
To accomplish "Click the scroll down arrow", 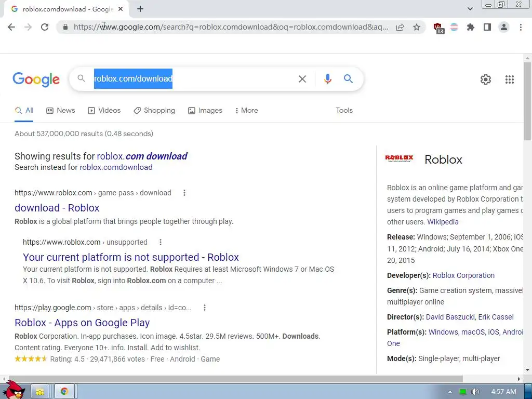I will pos(527,370).
